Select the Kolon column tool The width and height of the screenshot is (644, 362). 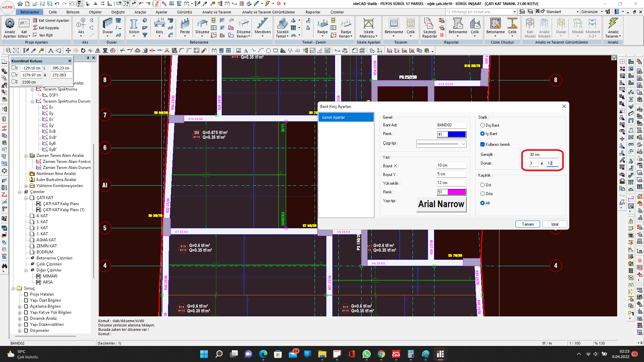(x=134, y=27)
